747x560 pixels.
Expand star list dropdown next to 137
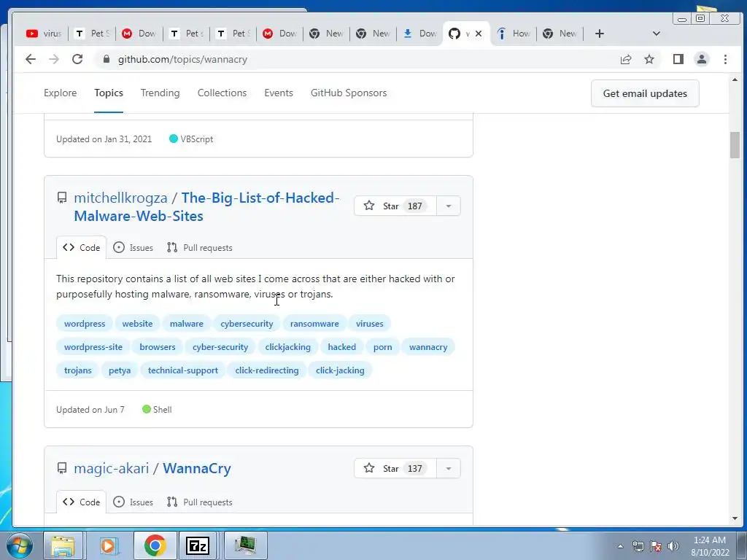[x=449, y=468]
